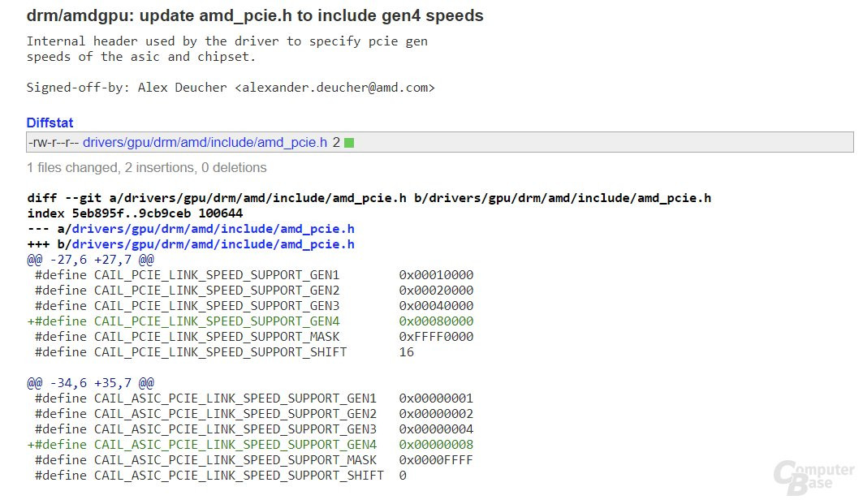Viewport: 863px width, 504px height.
Task: Click the 'diff --git' header line
Action: click(369, 198)
